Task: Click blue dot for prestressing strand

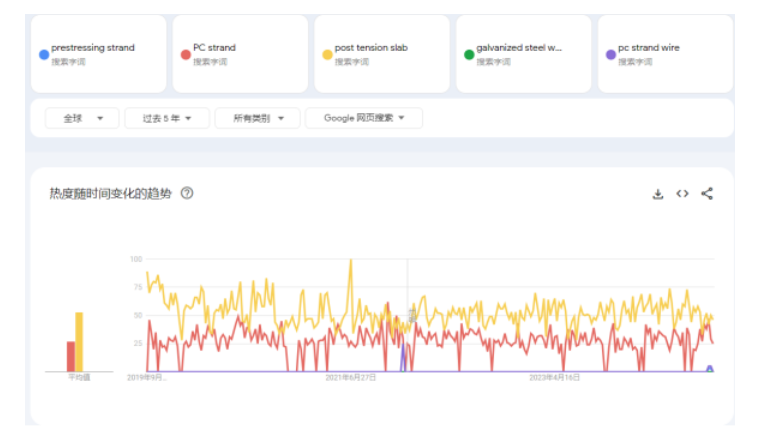Action: pyautogui.click(x=43, y=54)
